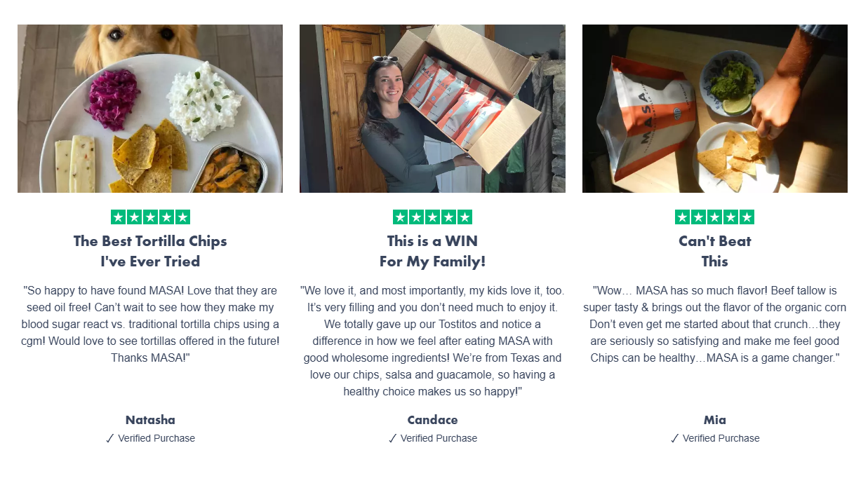
Task: Click the checkmark icon beside Mia's Verified Purchase
Action: (x=674, y=438)
